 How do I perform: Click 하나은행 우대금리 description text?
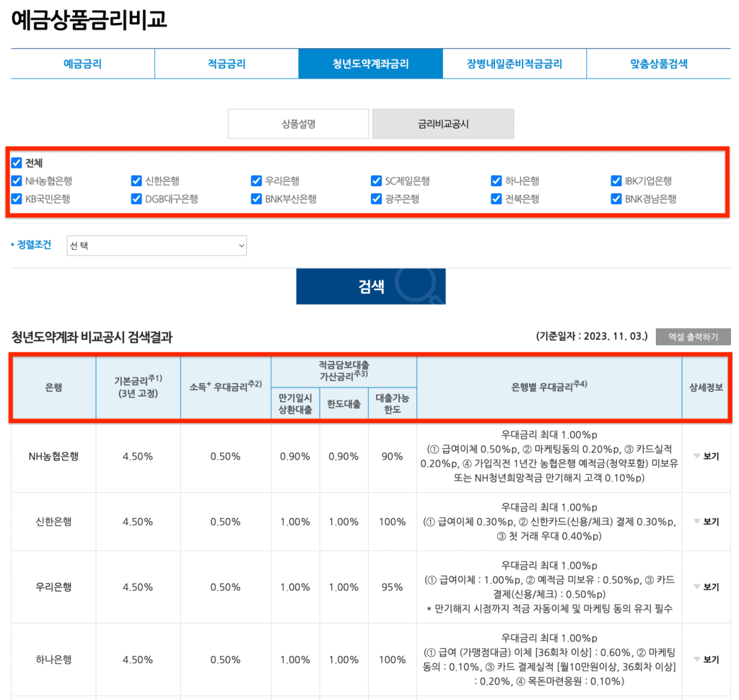click(549, 660)
